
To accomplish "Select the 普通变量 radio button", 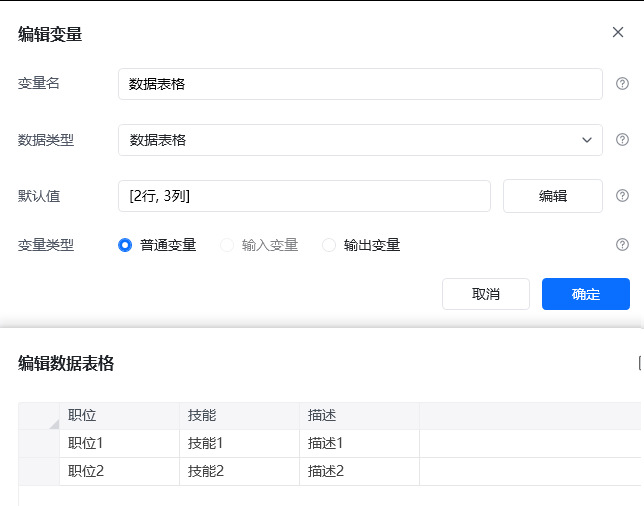I will pyautogui.click(x=125, y=245).
